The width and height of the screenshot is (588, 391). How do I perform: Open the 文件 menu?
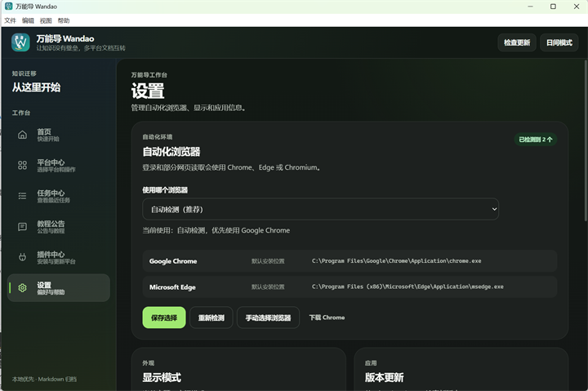point(10,20)
